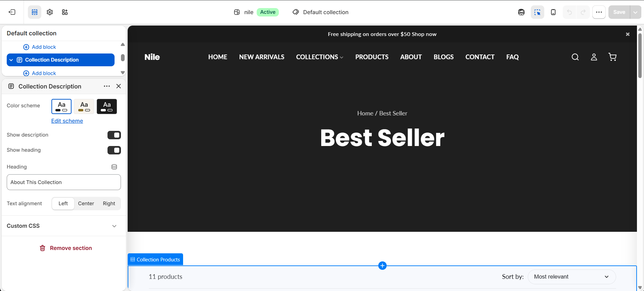The width and height of the screenshot is (644, 291).
Task: Open the ABOUT menu item
Action: coord(411,57)
